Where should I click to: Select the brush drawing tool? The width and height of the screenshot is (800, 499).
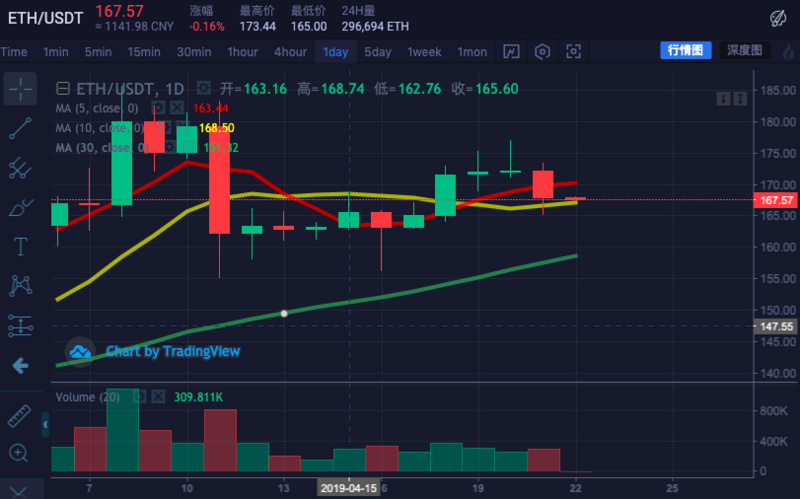point(19,207)
